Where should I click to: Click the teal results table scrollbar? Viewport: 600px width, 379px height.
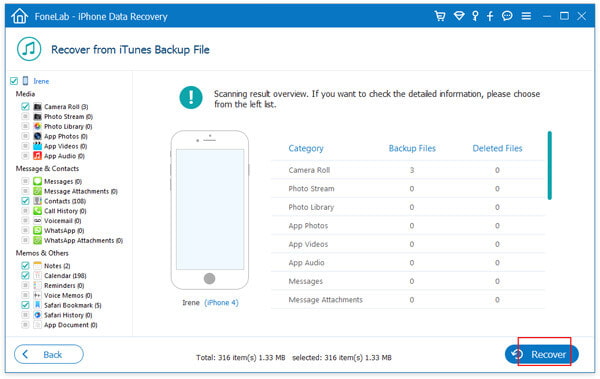[x=549, y=165]
